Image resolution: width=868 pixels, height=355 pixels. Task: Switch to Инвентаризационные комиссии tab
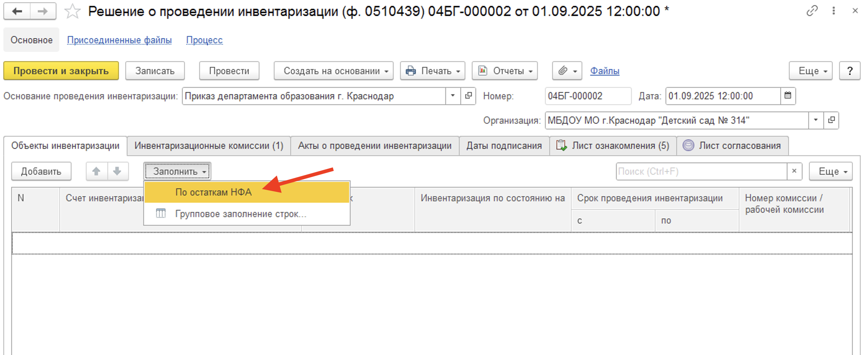[x=208, y=146]
